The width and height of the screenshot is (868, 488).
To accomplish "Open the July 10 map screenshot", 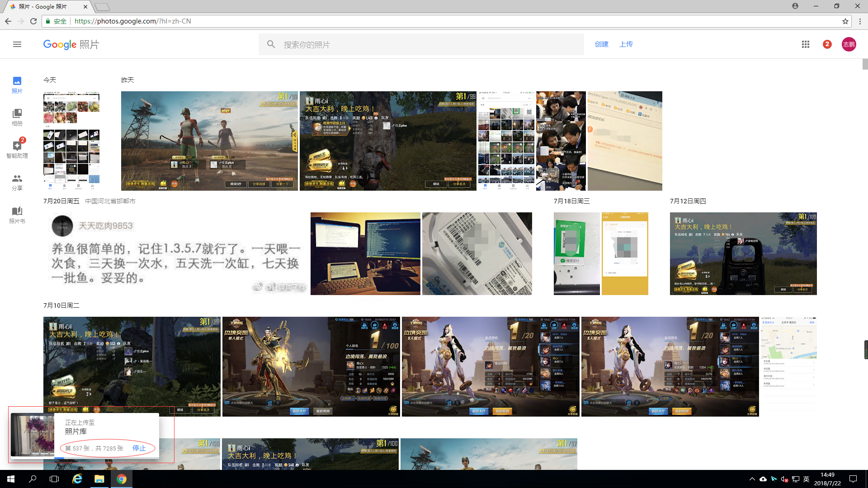I will 789,366.
